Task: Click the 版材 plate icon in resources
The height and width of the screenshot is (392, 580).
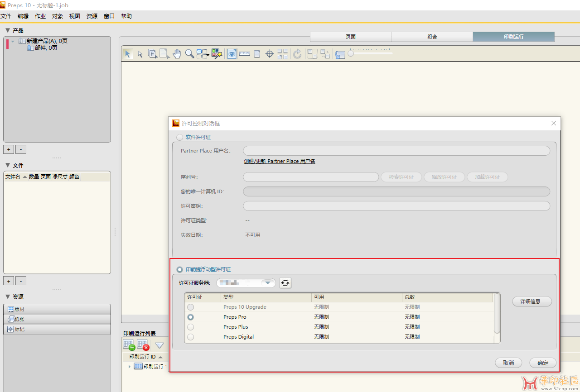Action: coord(11,309)
